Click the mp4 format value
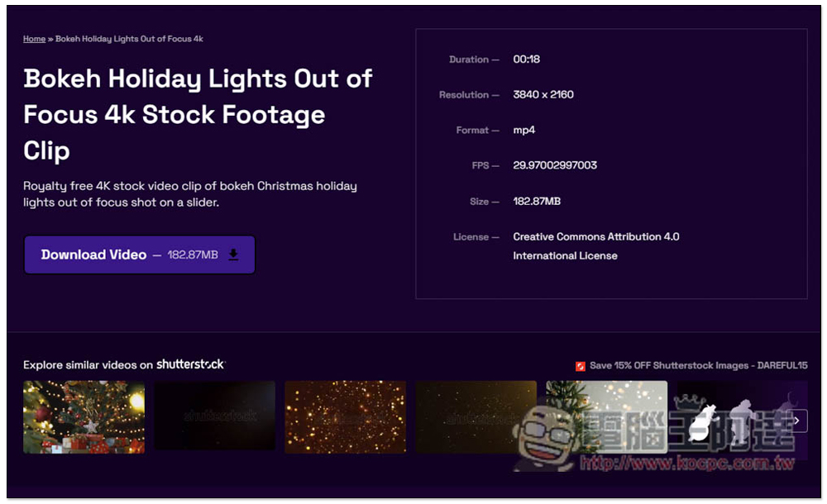The height and width of the screenshot is (504, 827). [524, 131]
